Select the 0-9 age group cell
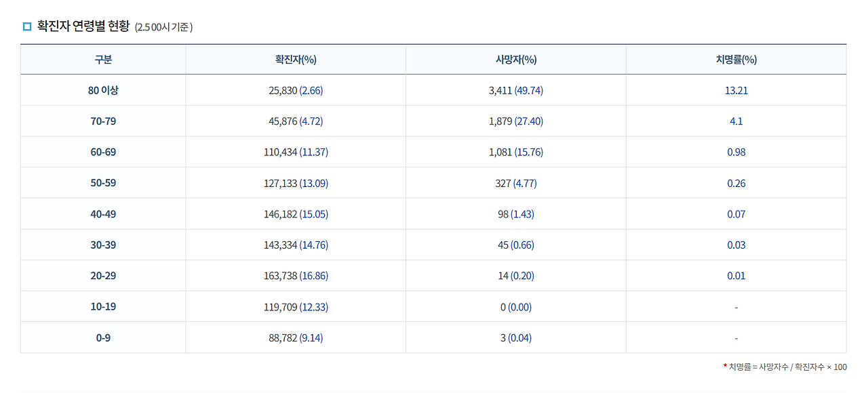Screen dimensions: 868x393 pyautogui.click(x=103, y=338)
